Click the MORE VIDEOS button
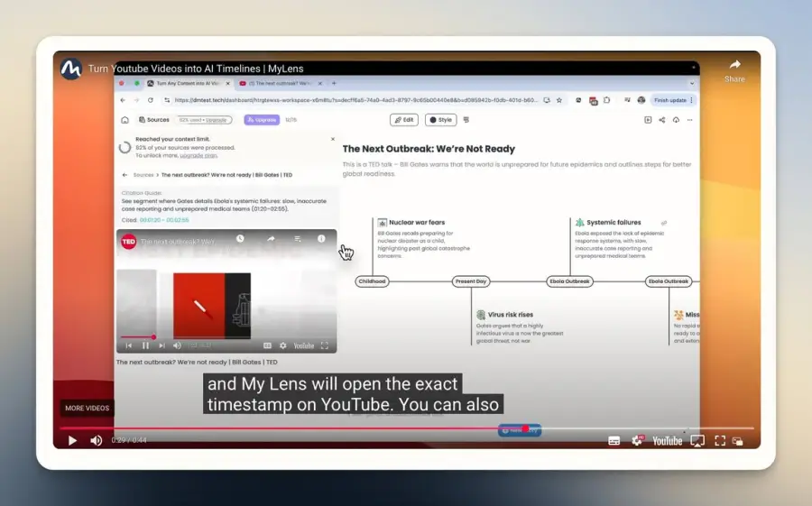812x506 pixels. click(87, 408)
